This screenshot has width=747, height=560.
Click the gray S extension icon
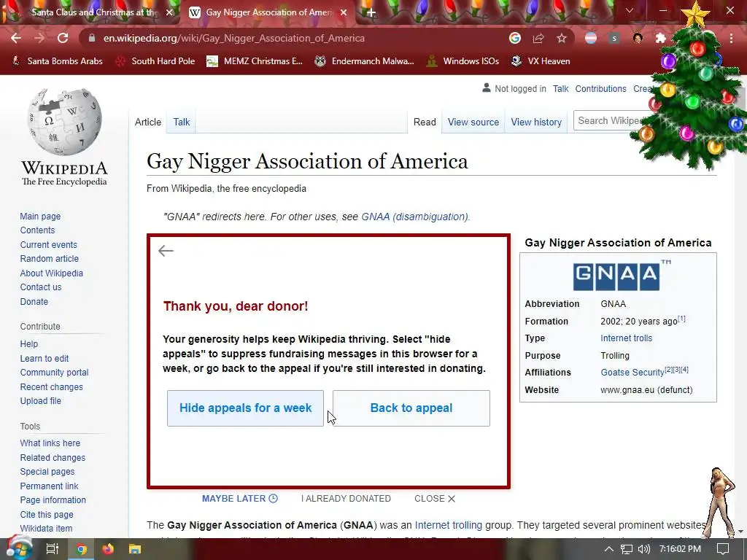(614, 38)
